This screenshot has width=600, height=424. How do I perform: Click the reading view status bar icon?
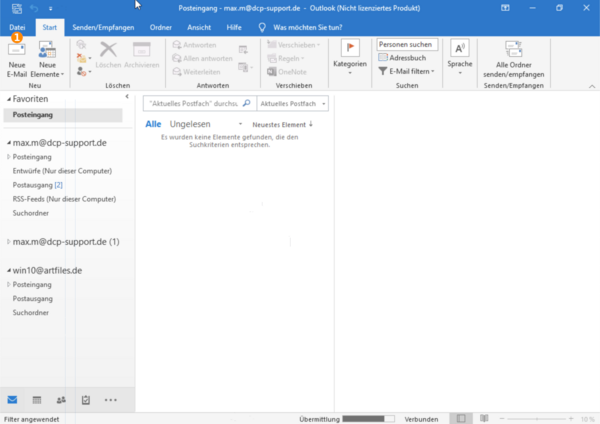click(x=484, y=418)
